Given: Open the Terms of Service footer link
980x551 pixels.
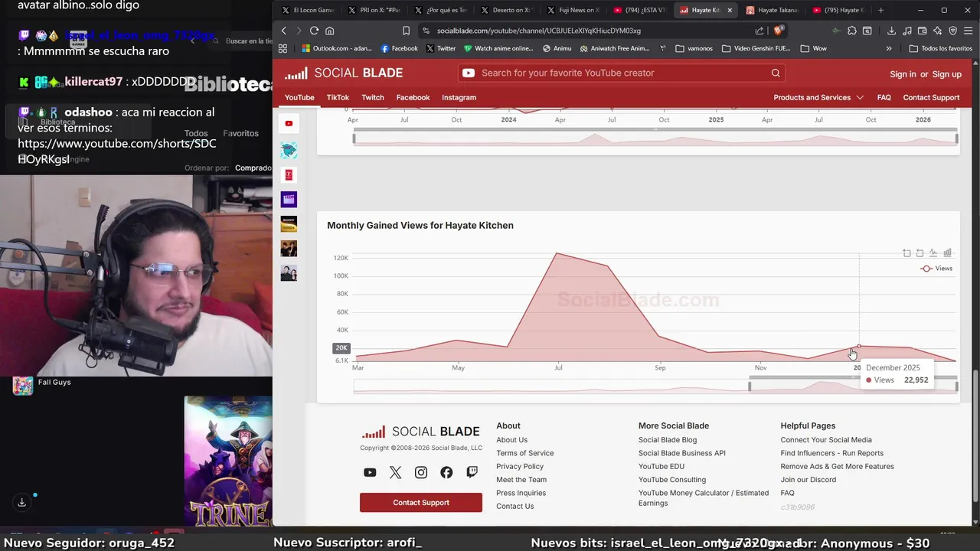Looking at the screenshot, I should tap(524, 453).
